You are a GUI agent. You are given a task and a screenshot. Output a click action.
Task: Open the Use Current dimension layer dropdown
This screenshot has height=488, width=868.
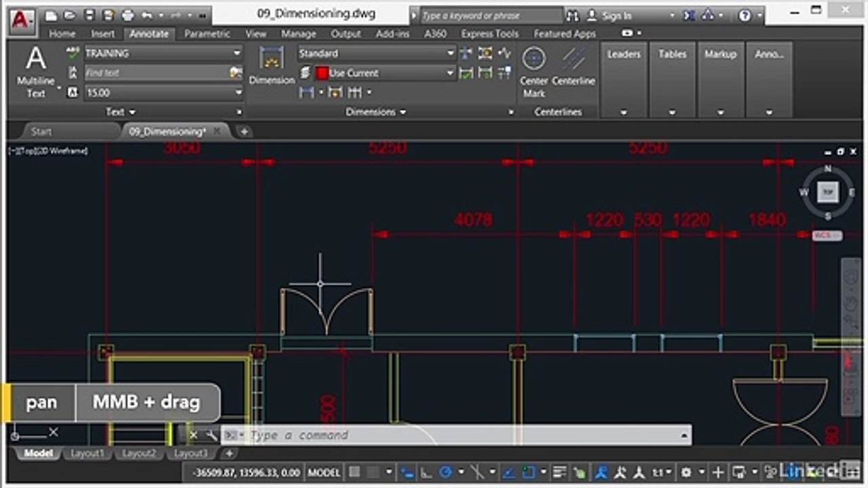[x=451, y=73]
